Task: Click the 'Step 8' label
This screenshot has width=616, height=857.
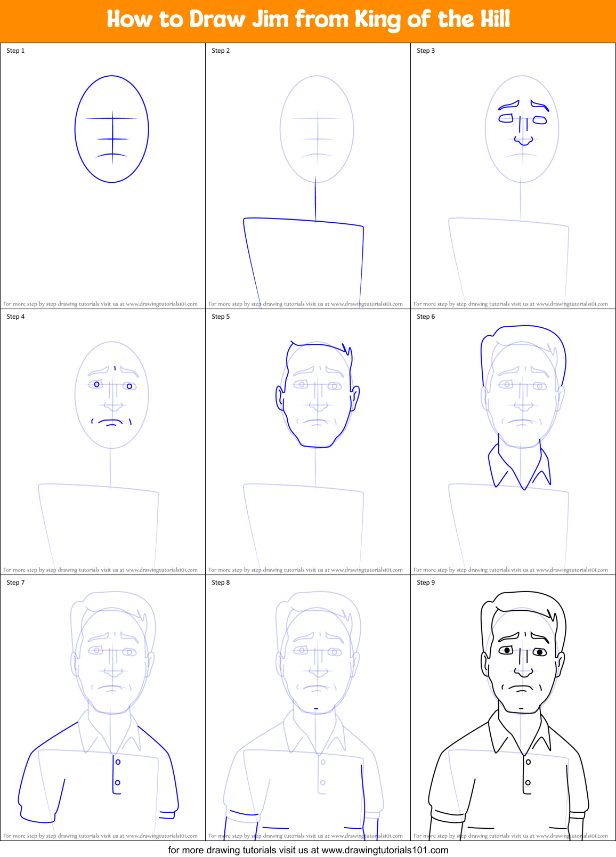Action: pyautogui.click(x=221, y=583)
